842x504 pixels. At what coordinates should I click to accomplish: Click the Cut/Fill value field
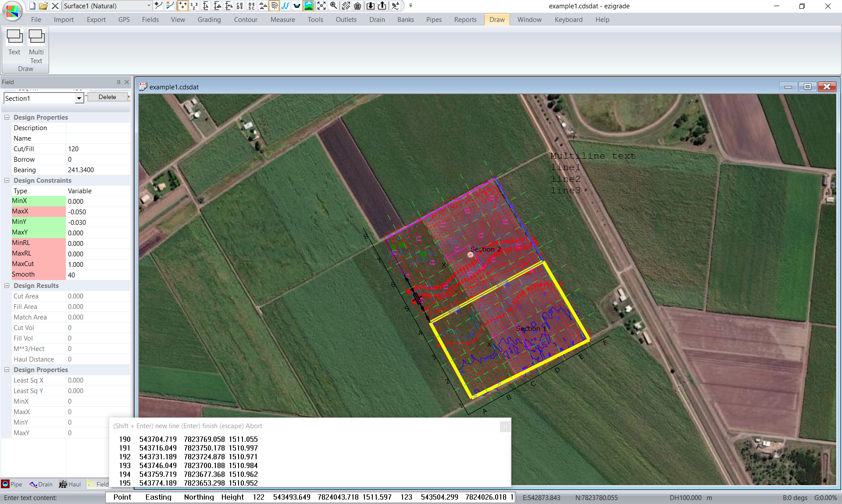(98, 149)
